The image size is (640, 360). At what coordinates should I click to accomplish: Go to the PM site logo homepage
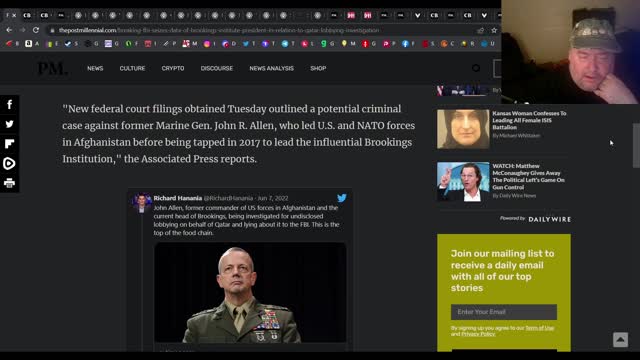(52, 68)
